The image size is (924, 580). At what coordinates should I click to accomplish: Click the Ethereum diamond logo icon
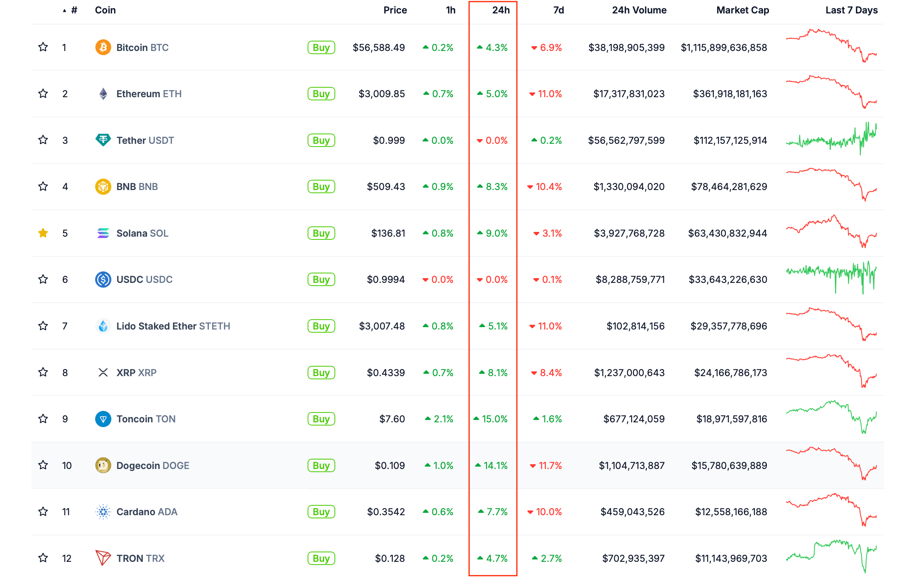click(103, 94)
